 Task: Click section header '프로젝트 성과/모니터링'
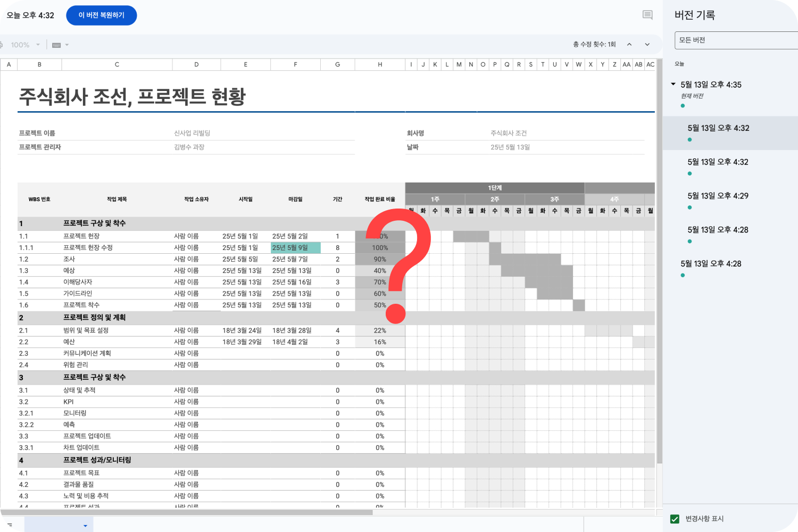pyautogui.click(x=97, y=460)
